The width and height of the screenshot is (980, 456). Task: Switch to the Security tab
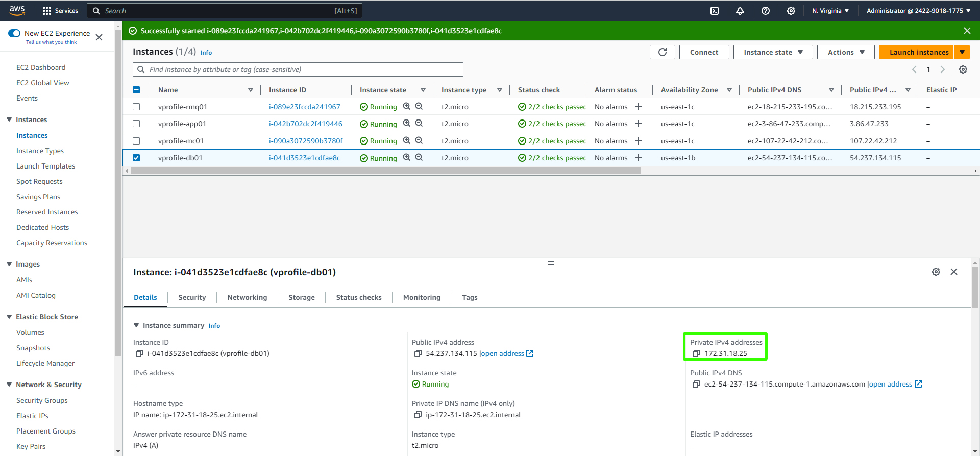[192, 297]
